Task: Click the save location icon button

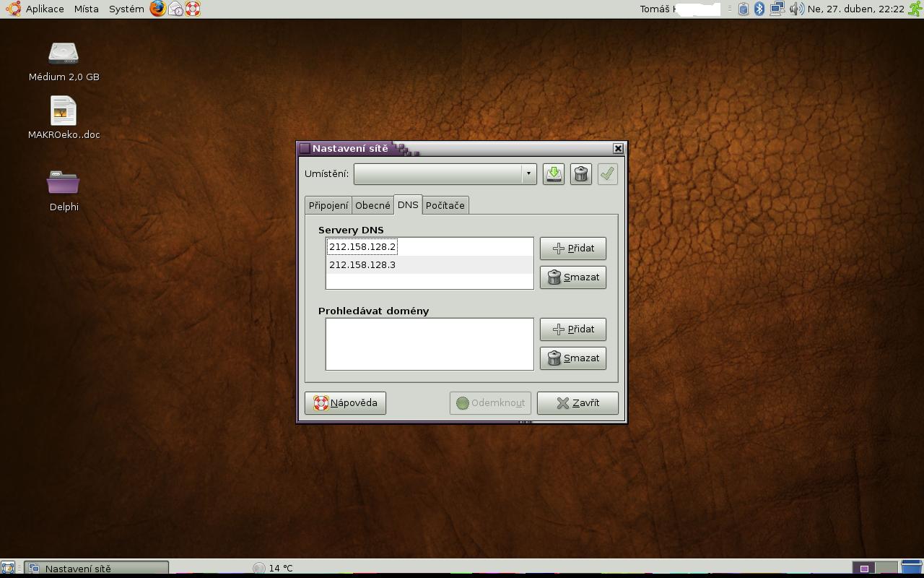Action: [554, 174]
